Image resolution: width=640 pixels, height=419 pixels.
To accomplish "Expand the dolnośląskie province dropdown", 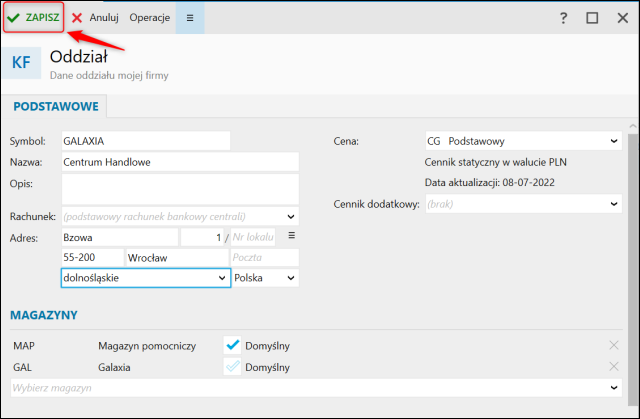I will (222, 277).
